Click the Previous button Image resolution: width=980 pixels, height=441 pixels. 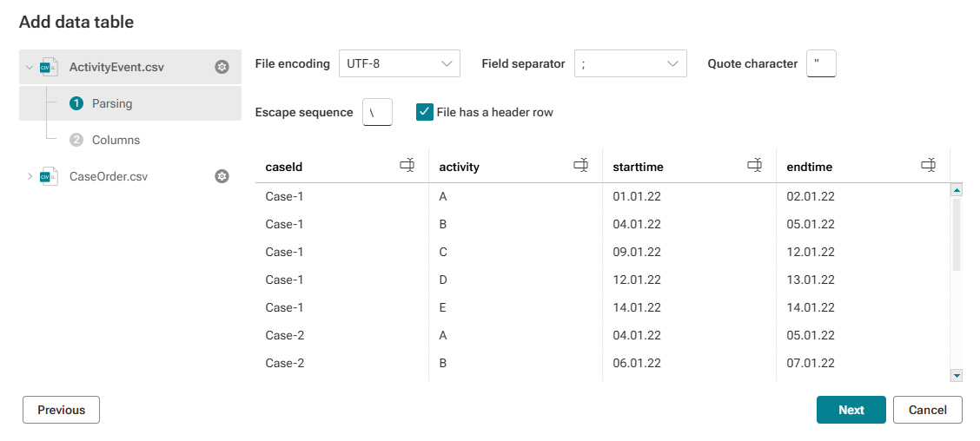click(61, 410)
